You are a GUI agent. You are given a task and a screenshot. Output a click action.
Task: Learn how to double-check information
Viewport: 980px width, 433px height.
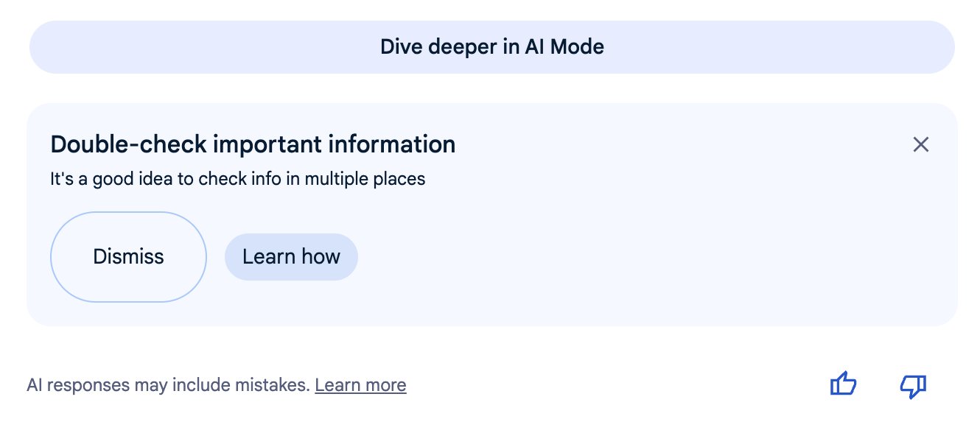(x=291, y=257)
